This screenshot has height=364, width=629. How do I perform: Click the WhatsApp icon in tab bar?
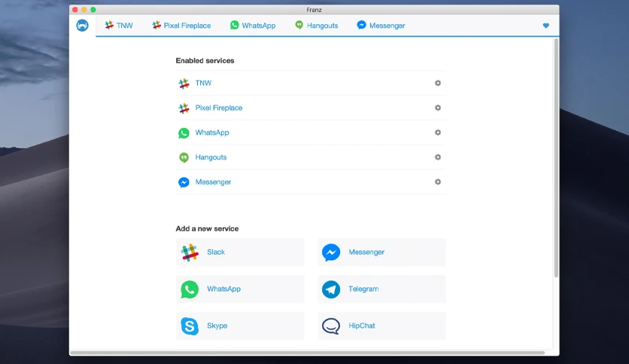coord(234,26)
